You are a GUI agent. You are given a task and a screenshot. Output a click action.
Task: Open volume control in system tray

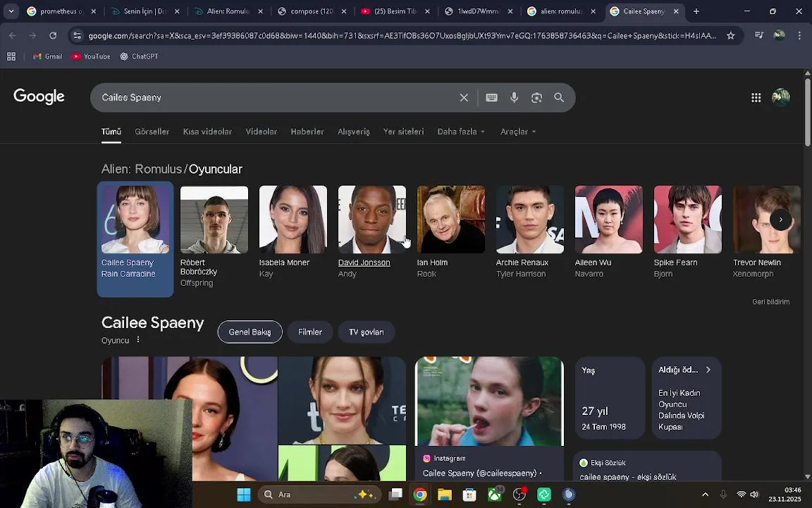[754, 495]
